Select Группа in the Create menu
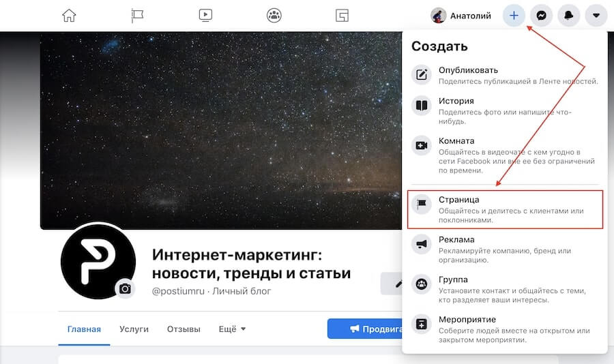The width and height of the screenshot is (614, 364). (x=505, y=289)
